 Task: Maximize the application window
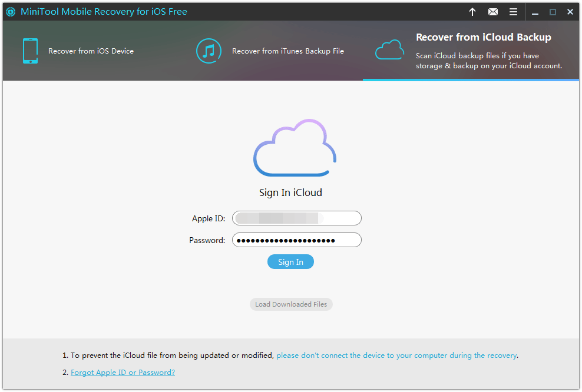click(552, 11)
